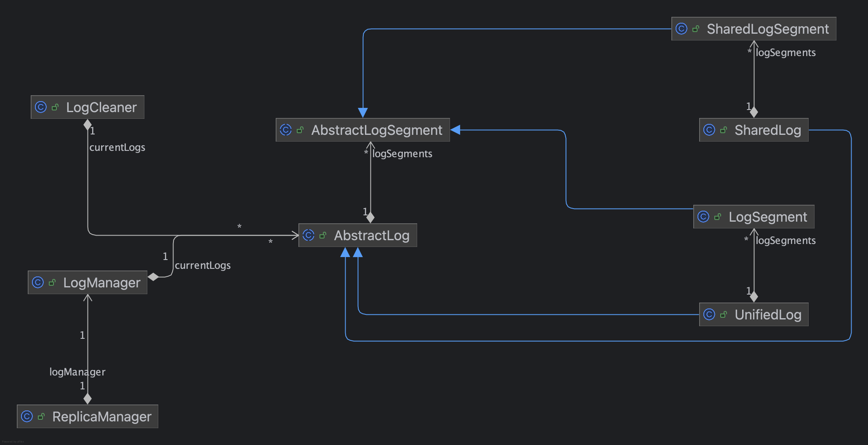Select the UnifiedLog class name text
The width and height of the screenshot is (868, 445).
pyautogui.click(x=768, y=315)
